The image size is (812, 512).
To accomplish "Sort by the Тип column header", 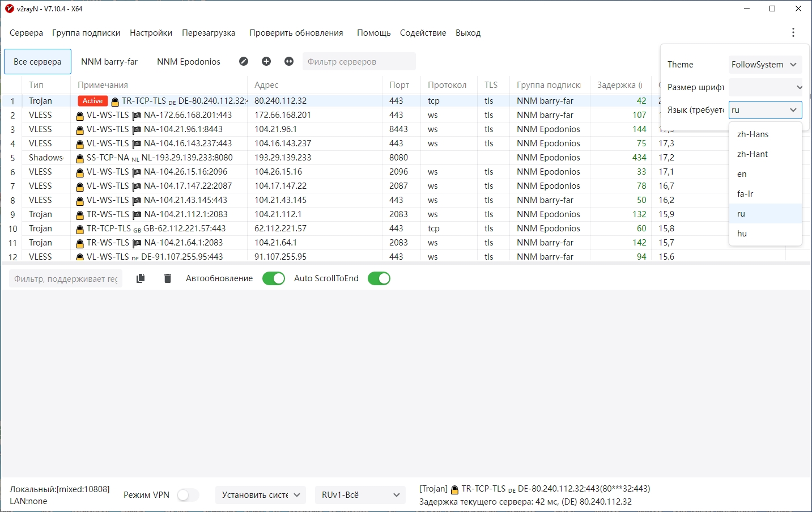I will pyautogui.click(x=46, y=85).
